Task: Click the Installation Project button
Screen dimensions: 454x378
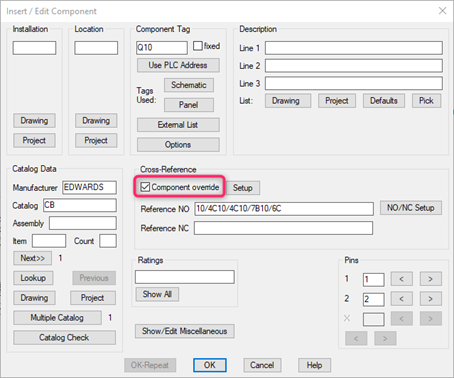Action: (x=34, y=140)
